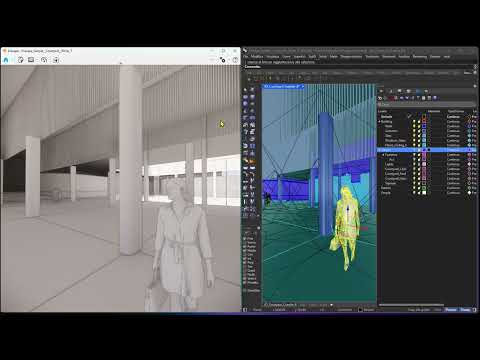Click horizontal scrollbar under Layers panel

(412, 304)
